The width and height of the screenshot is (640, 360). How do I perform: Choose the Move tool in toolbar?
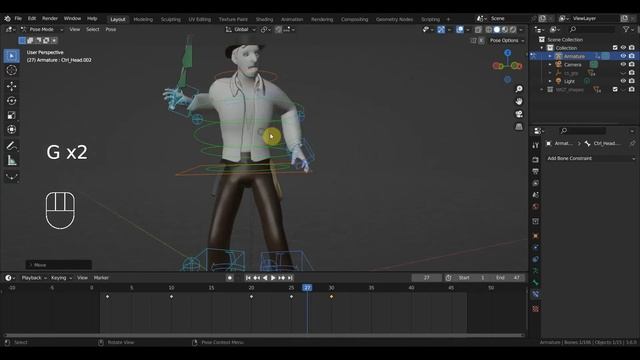pyautogui.click(x=11, y=86)
